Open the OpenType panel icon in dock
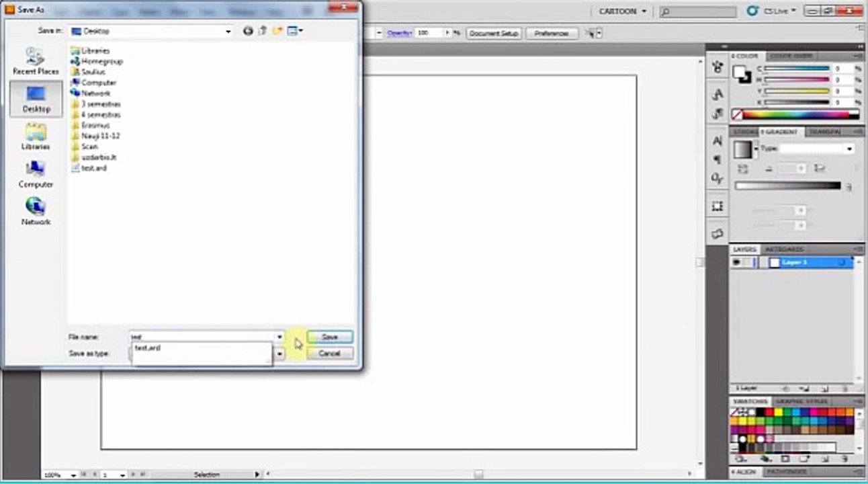Image resolution: width=868 pixels, height=484 pixels. [718, 178]
